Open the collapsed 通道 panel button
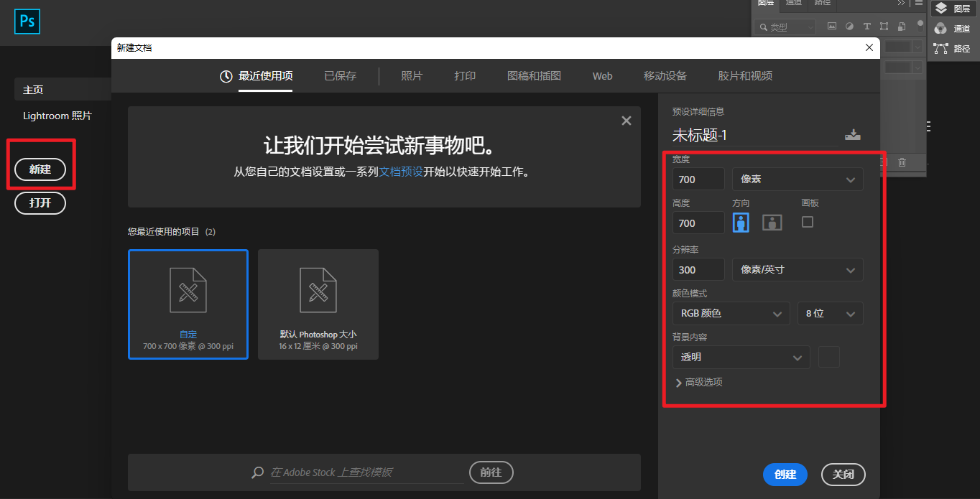The height and width of the screenshot is (499, 980). (x=953, y=29)
